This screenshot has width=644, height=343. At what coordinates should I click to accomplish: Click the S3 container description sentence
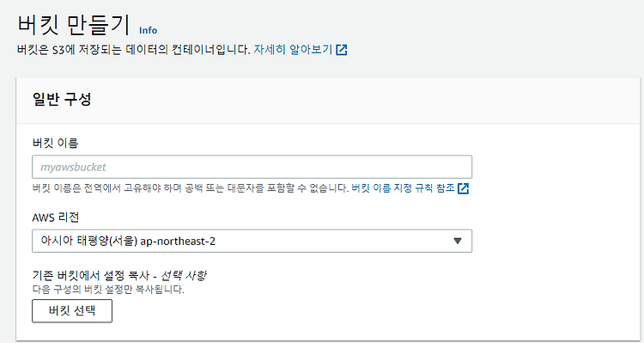(x=133, y=49)
